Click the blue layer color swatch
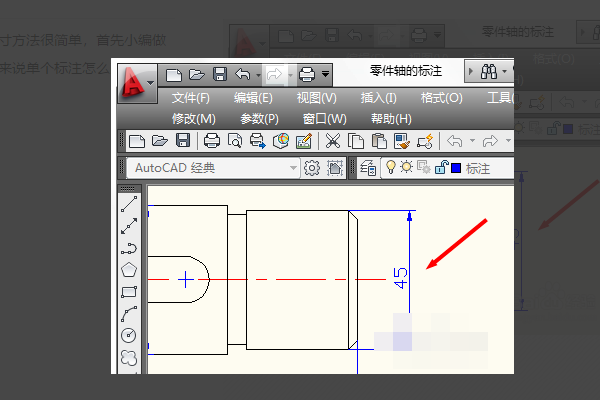 pyautogui.click(x=455, y=168)
